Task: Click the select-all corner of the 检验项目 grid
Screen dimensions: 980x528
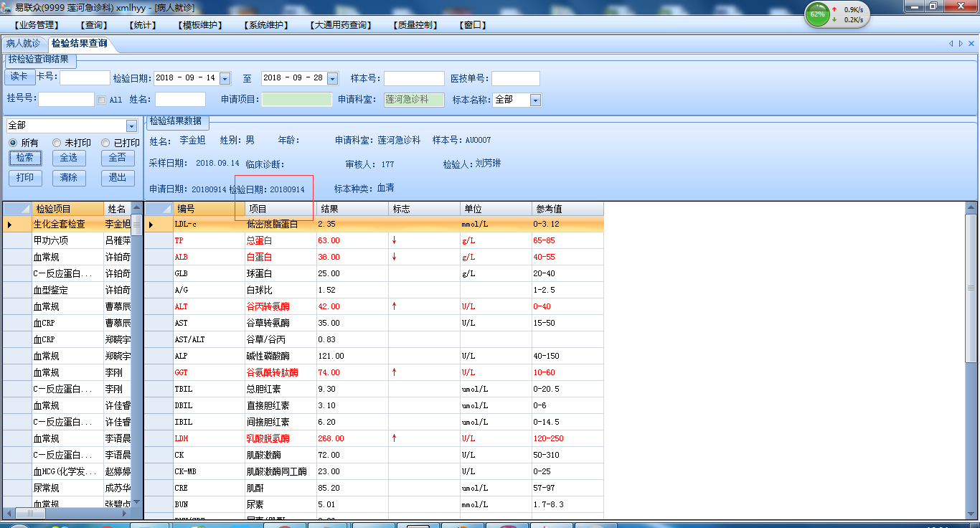Action: click(x=17, y=209)
